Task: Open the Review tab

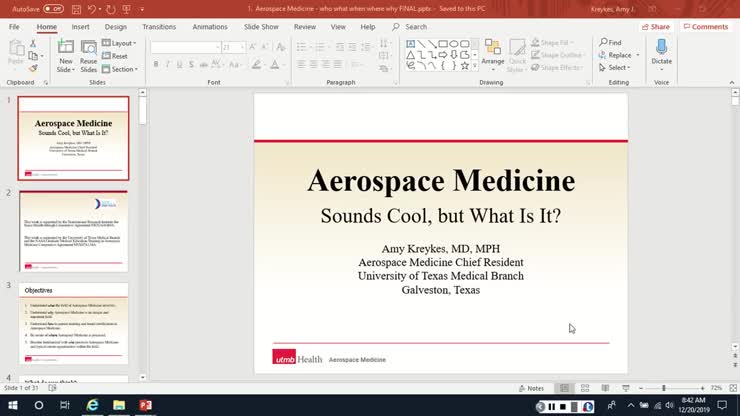Action: pos(305,27)
